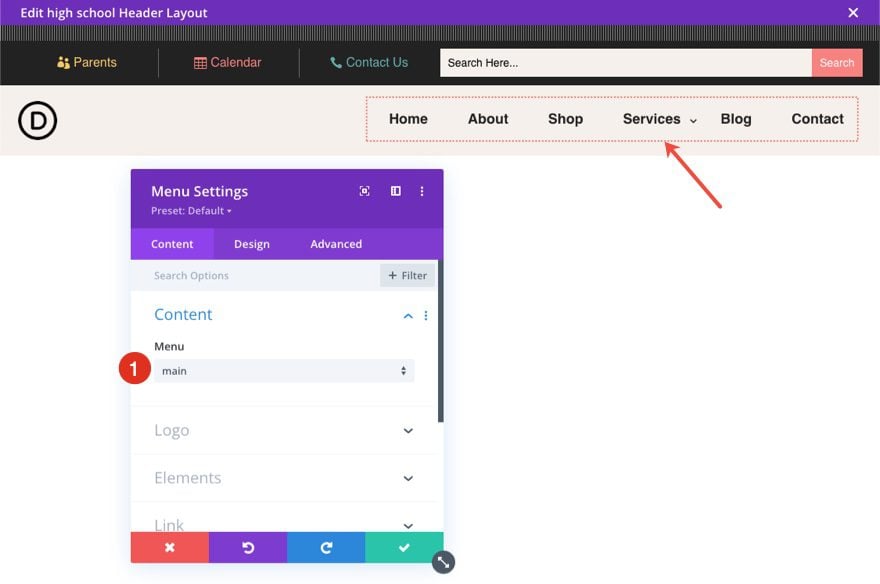Click the + Filter button
Image resolution: width=880 pixels, height=584 pixels.
pyautogui.click(x=407, y=275)
